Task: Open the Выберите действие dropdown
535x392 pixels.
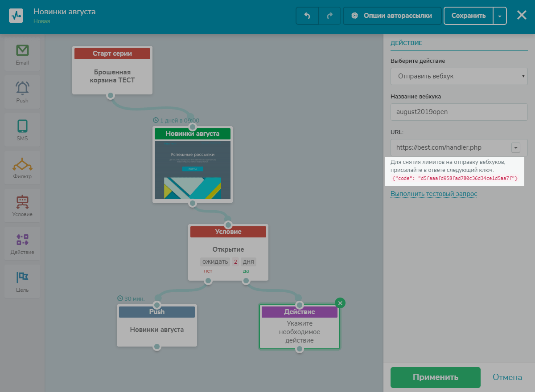Action: [x=459, y=76]
